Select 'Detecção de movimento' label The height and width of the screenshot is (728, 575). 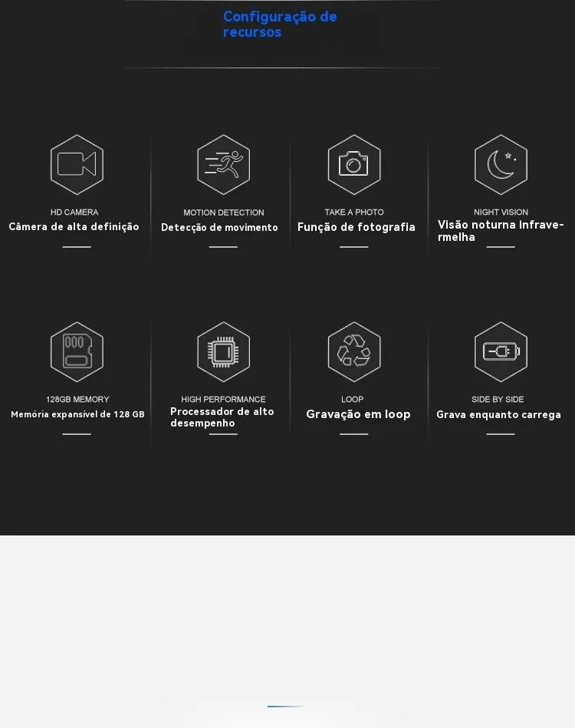click(219, 228)
